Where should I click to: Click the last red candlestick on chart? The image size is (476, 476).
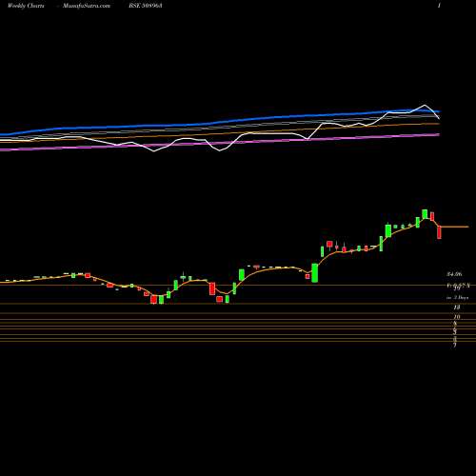point(439,232)
